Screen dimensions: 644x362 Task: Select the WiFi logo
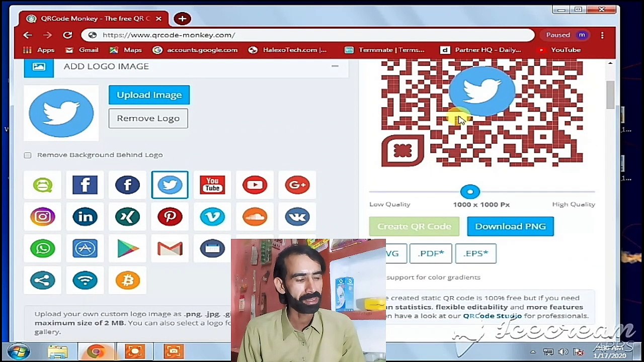[x=85, y=280]
